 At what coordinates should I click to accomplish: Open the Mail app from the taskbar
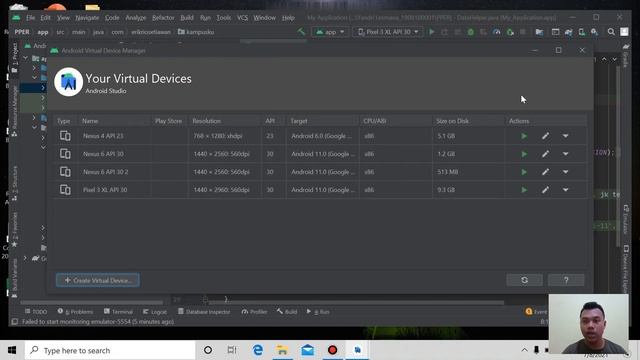coord(307,350)
